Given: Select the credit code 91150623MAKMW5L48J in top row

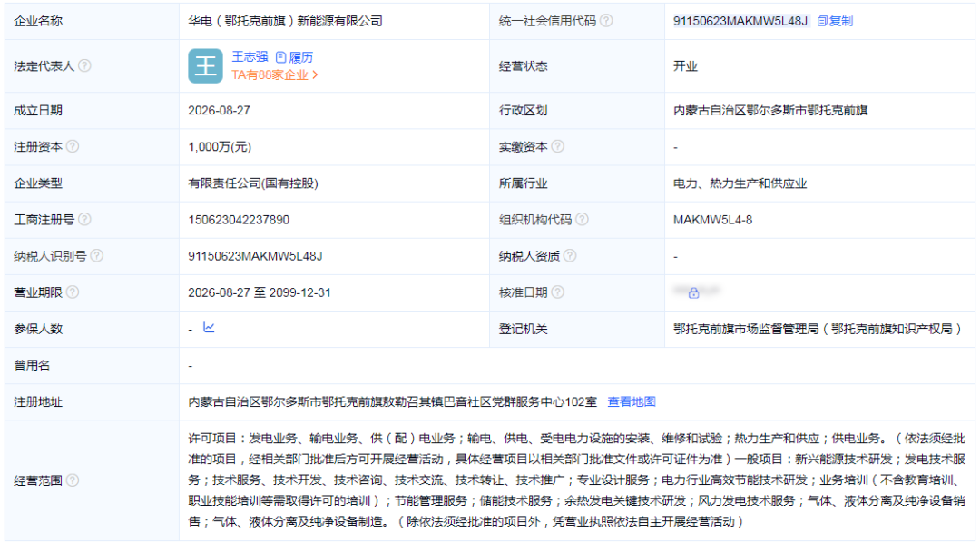Looking at the screenshot, I should 740,21.
